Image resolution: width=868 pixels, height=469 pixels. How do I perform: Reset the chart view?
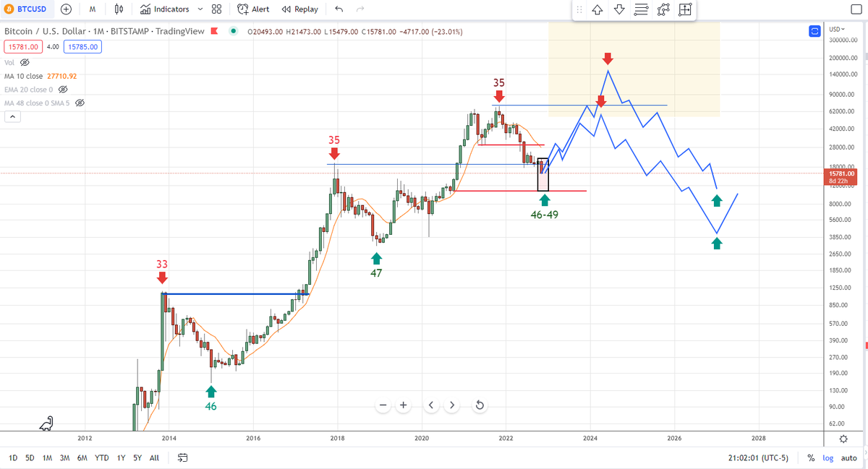click(480, 405)
